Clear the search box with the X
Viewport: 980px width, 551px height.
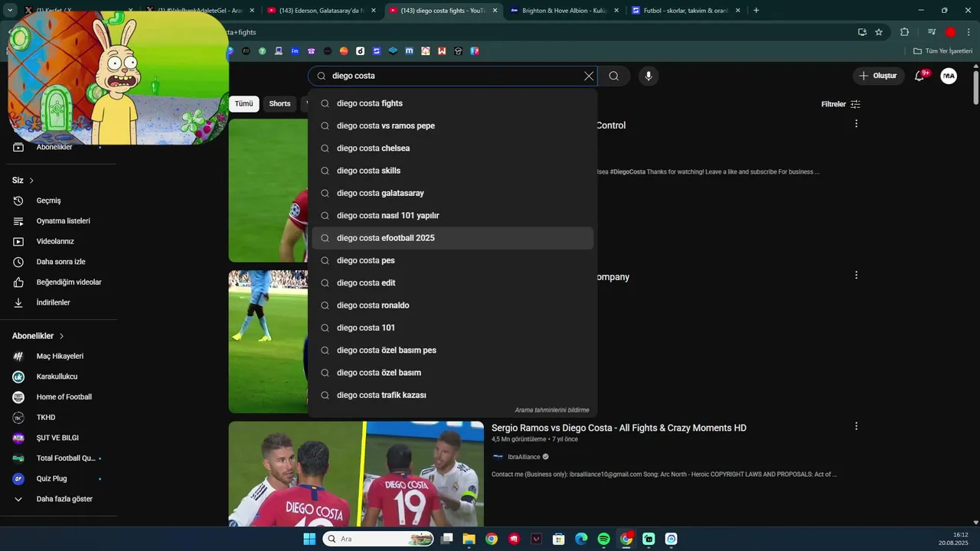pos(589,76)
